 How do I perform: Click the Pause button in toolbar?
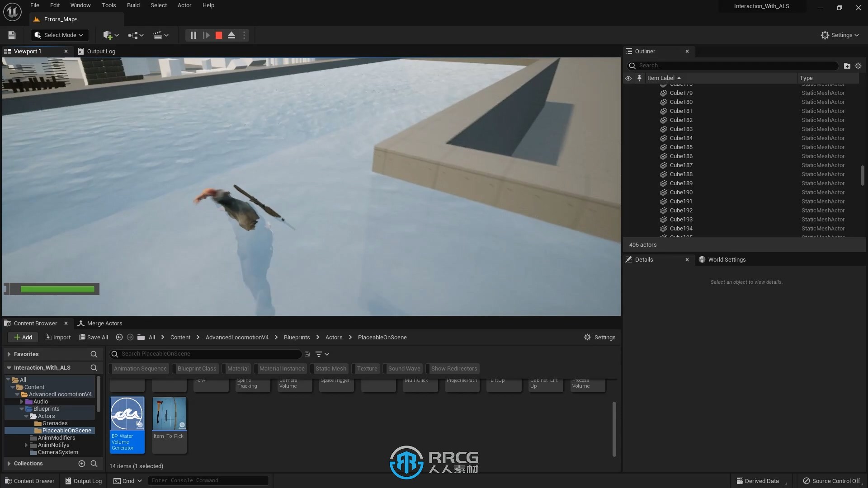pos(194,35)
